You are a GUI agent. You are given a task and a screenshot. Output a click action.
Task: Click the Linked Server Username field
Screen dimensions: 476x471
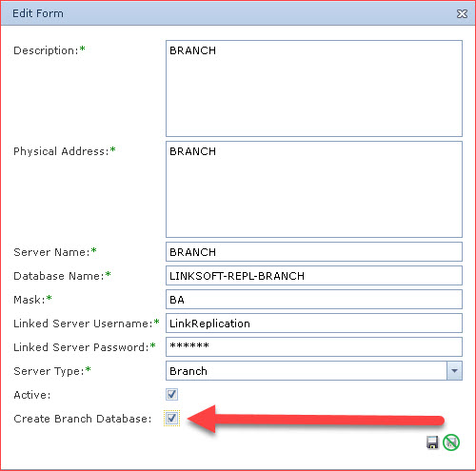pos(314,324)
